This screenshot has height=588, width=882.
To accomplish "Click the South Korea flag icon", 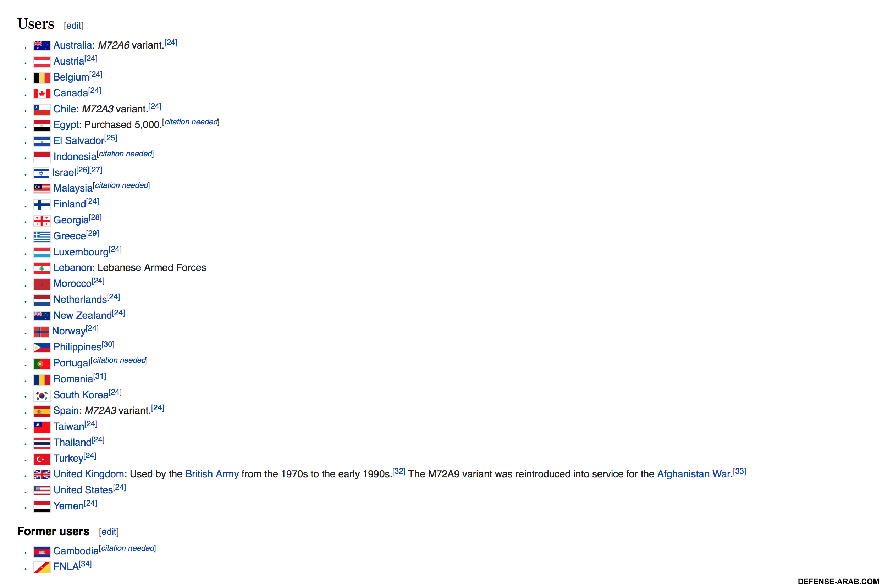I will [x=42, y=396].
